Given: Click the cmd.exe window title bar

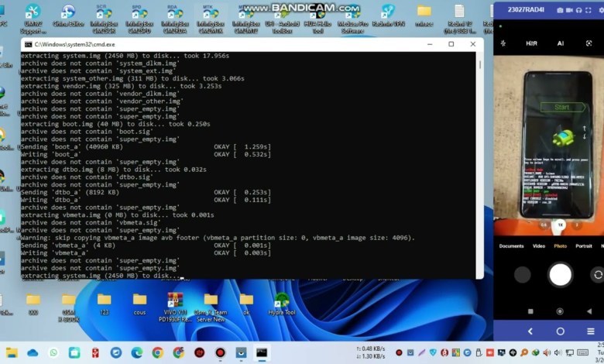Looking at the screenshot, I should point(232,44).
